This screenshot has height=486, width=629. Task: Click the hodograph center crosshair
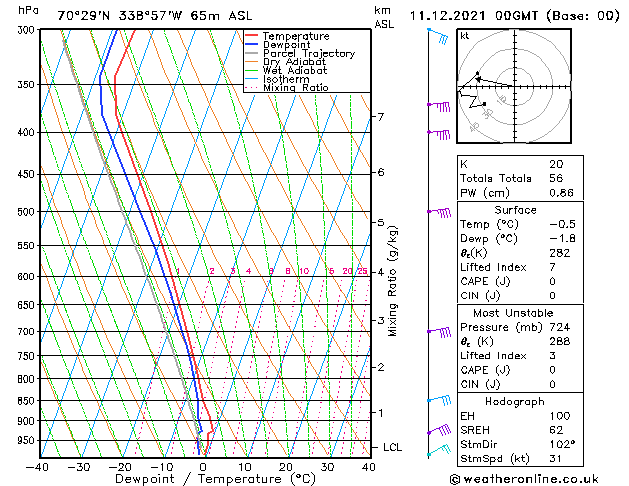[515, 86]
